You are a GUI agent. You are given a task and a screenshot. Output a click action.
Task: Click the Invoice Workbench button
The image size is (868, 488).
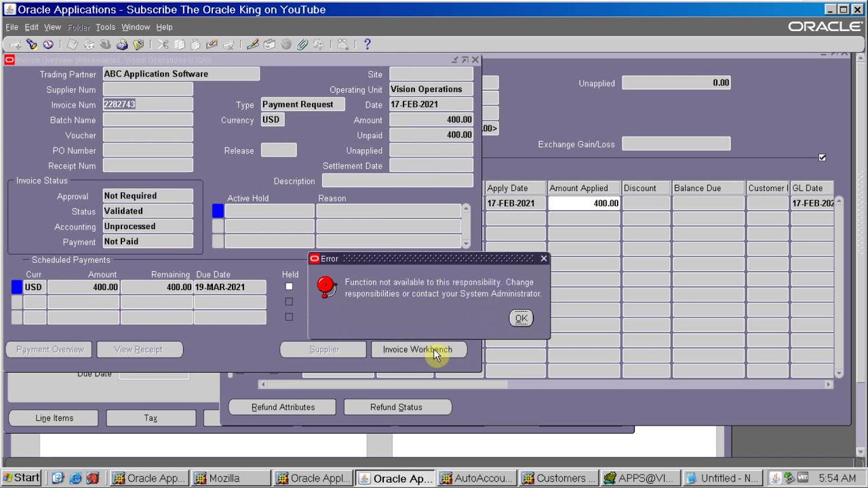click(x=419, y=350)
